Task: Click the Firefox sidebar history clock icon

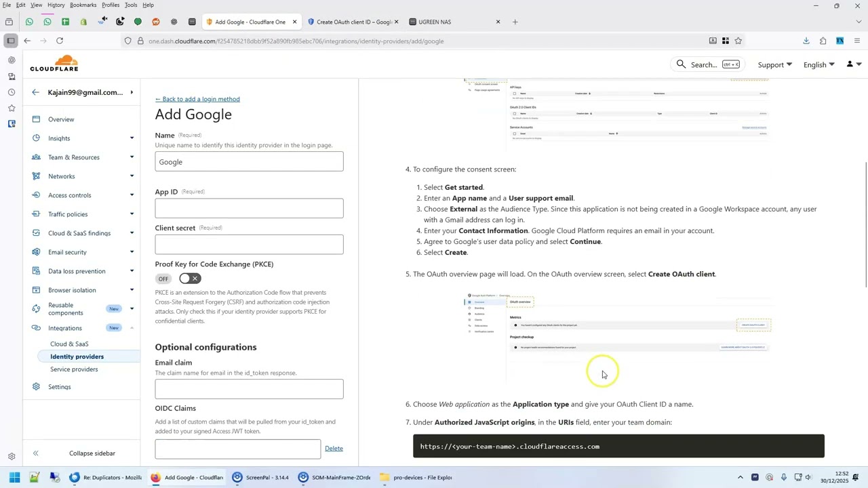Action: 12,92
